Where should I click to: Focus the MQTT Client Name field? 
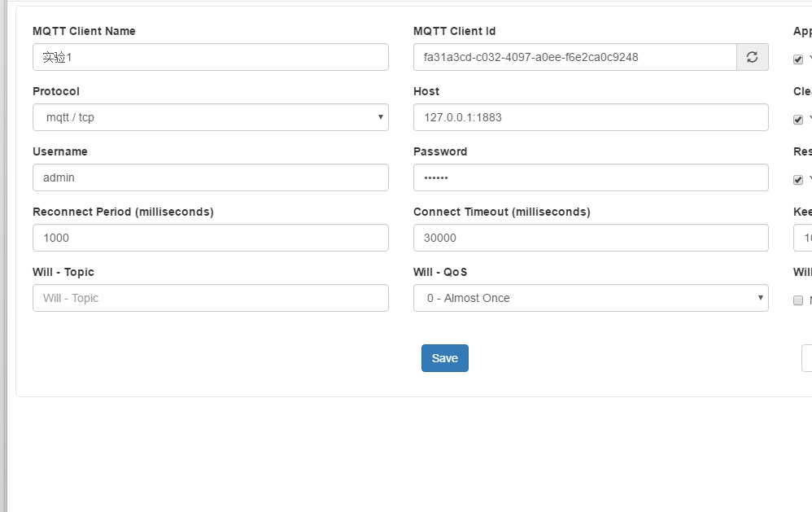pyautogui.click(x=210, y=57)
